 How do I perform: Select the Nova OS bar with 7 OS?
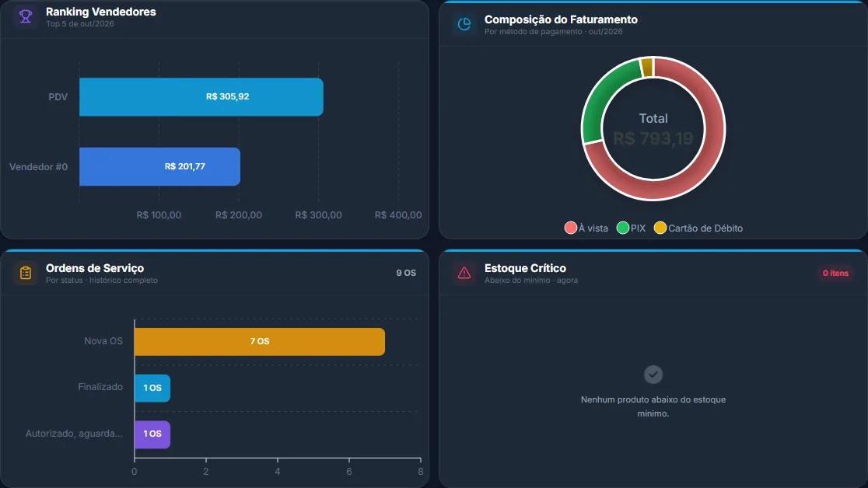click(x=260, y=341)
